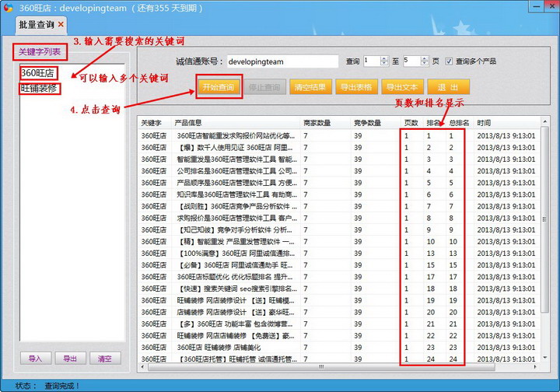Increase the starting page number stepper
The height and width of the screenshot is (392, 560).
point(384,59)
